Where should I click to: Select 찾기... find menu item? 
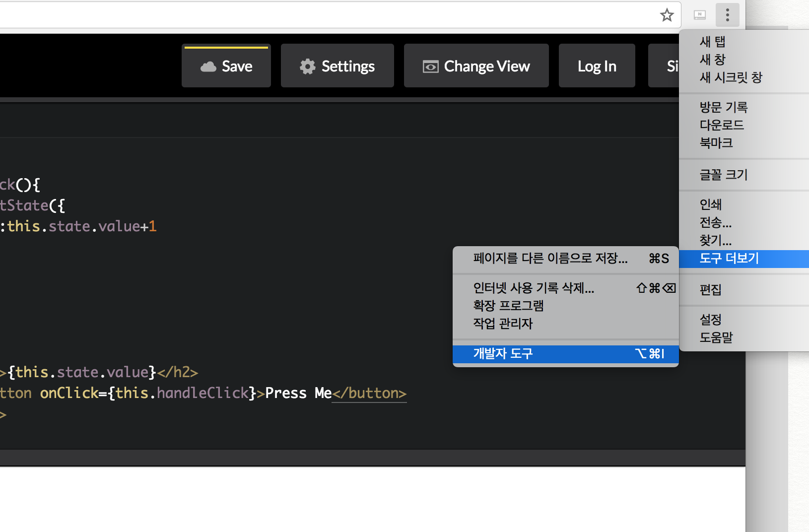(744, 240)
